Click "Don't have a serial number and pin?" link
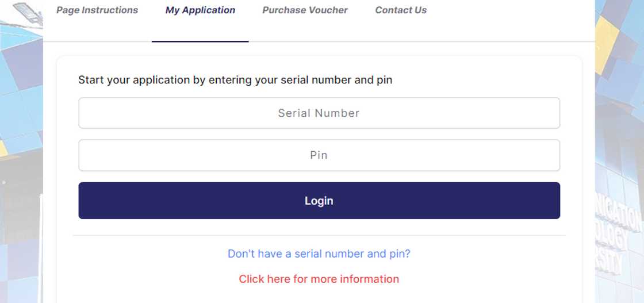This screenshot has height=303, width=644. tap(319, 254)
